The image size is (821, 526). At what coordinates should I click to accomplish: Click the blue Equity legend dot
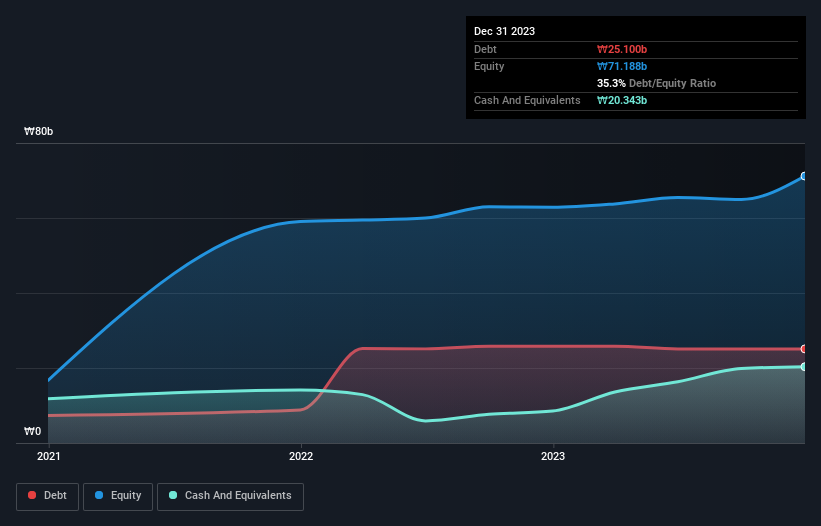99,495
